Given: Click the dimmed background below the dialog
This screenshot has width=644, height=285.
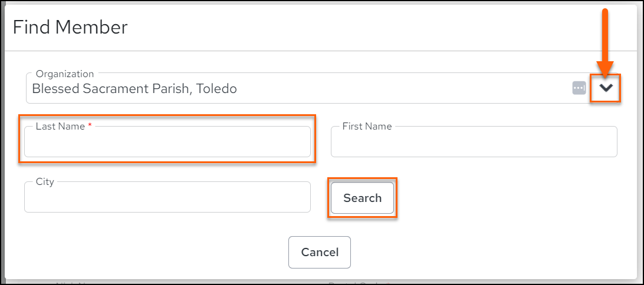Looking at the screenshot, I should (321, 282).
